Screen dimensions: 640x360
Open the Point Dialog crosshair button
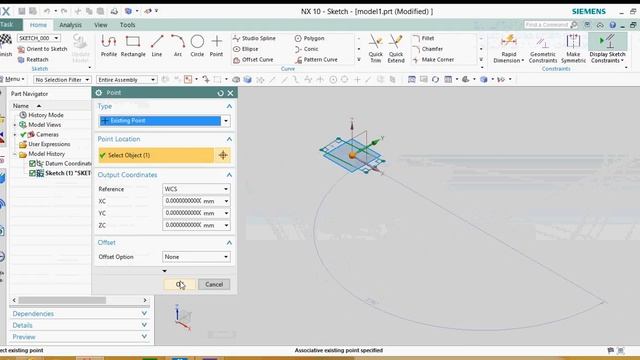223,155
